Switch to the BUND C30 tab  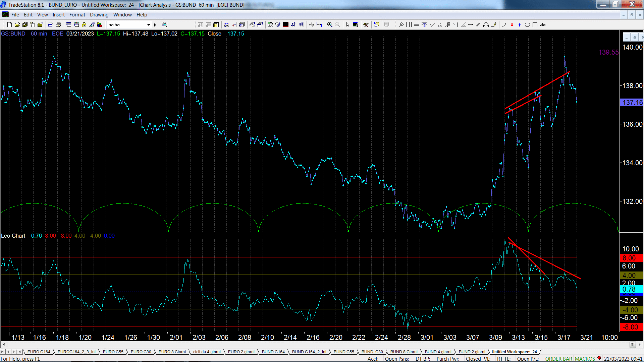click(372, 352)
